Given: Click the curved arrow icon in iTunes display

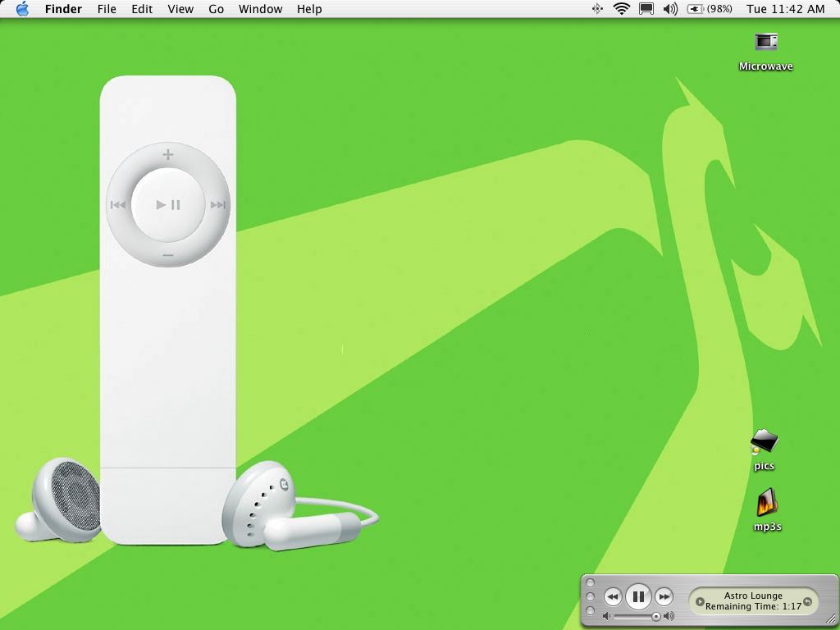Looking at the screenshot, I should click(x=808, y=601).
